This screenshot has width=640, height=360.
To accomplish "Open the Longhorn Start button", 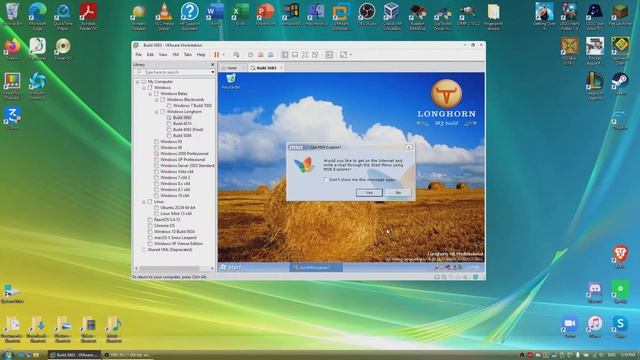I will pos(231,267).
